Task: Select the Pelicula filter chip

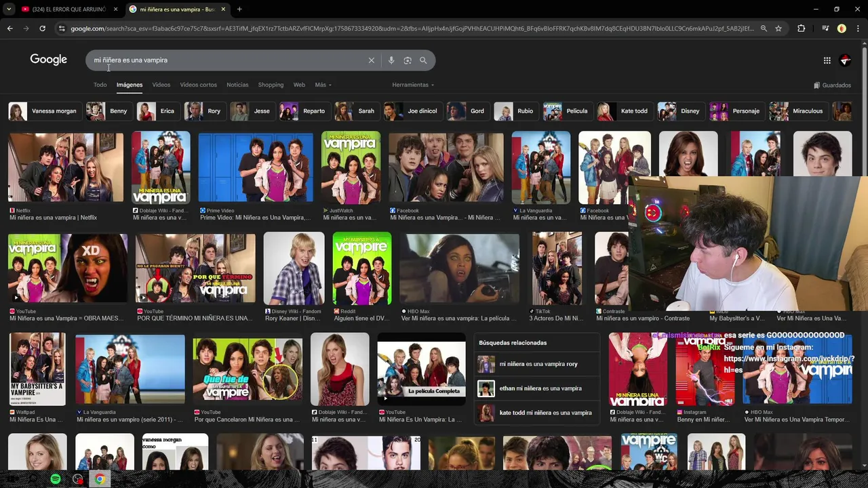Action: tap(567, 111)
